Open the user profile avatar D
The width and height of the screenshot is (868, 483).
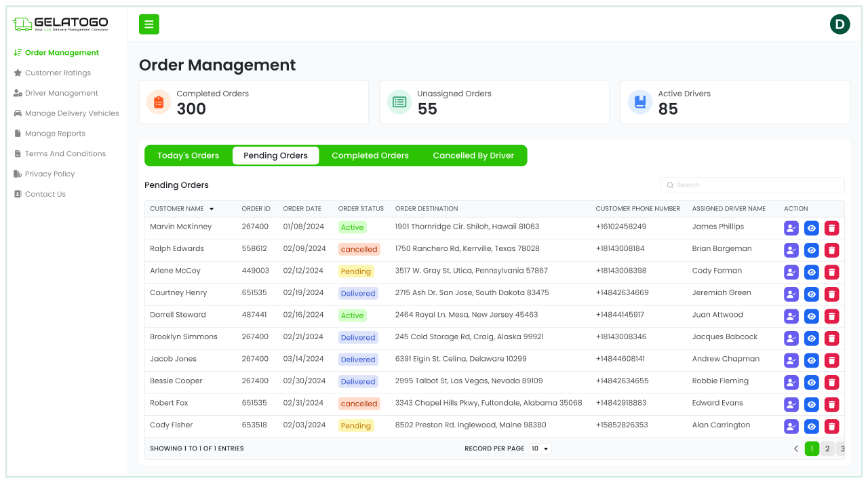[x=840, y=24]
